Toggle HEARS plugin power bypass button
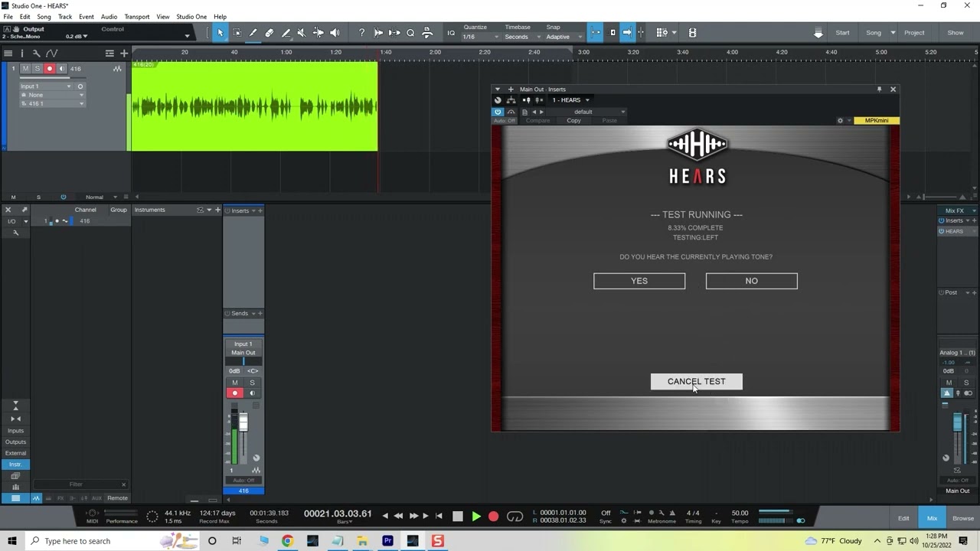This screenshot has height=551, width=980. coord(498,112)
